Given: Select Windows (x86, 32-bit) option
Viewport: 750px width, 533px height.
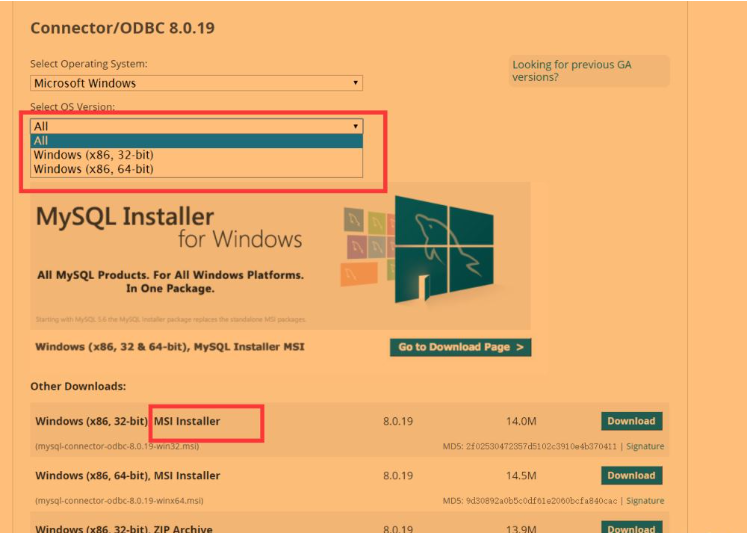Looking at the screenshot, I should click(x=196, y=155).
